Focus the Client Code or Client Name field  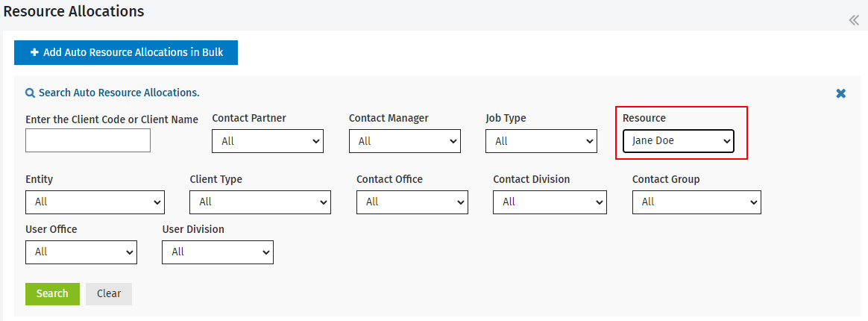88,140
